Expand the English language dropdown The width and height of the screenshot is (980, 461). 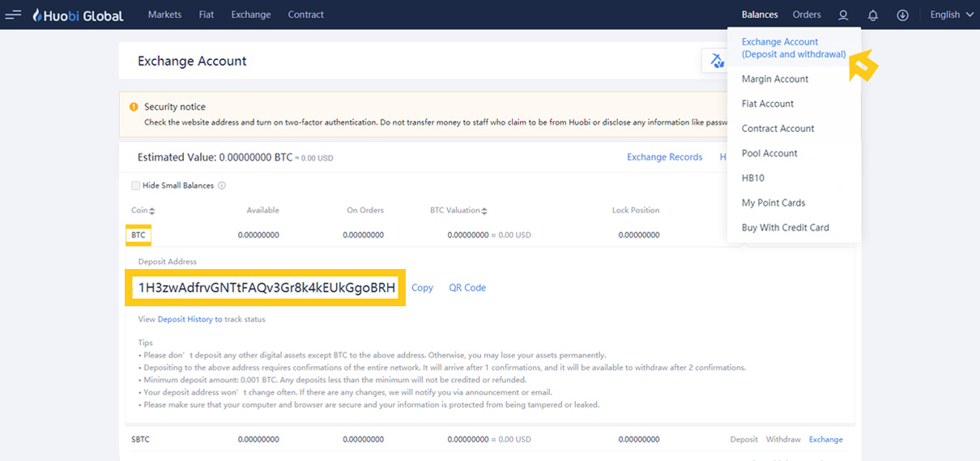tap(952, 15)
